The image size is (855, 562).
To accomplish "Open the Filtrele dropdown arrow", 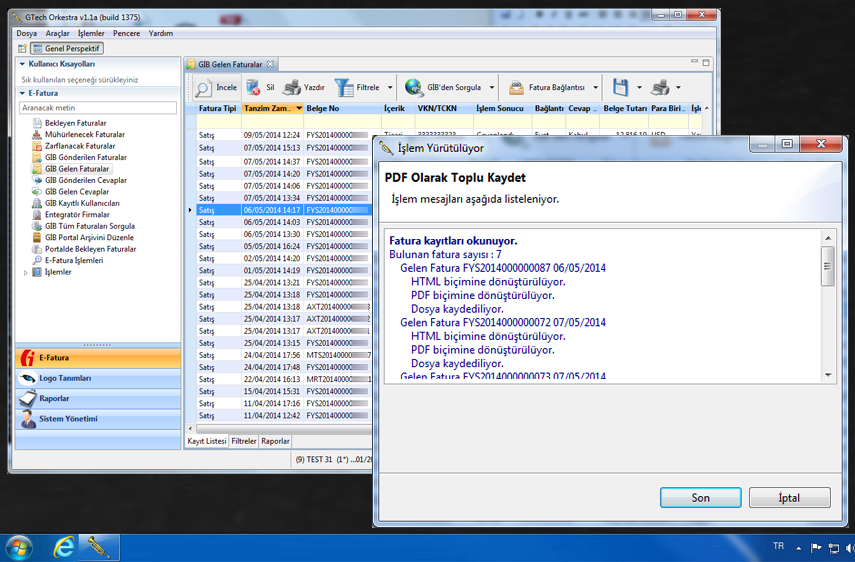I will (x=390, y=87).
